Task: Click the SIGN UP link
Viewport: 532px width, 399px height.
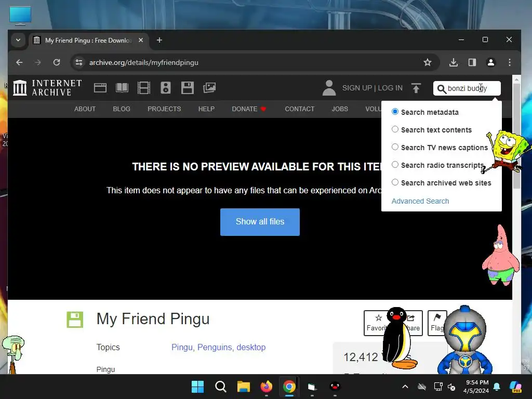Action: click(357, 88)
